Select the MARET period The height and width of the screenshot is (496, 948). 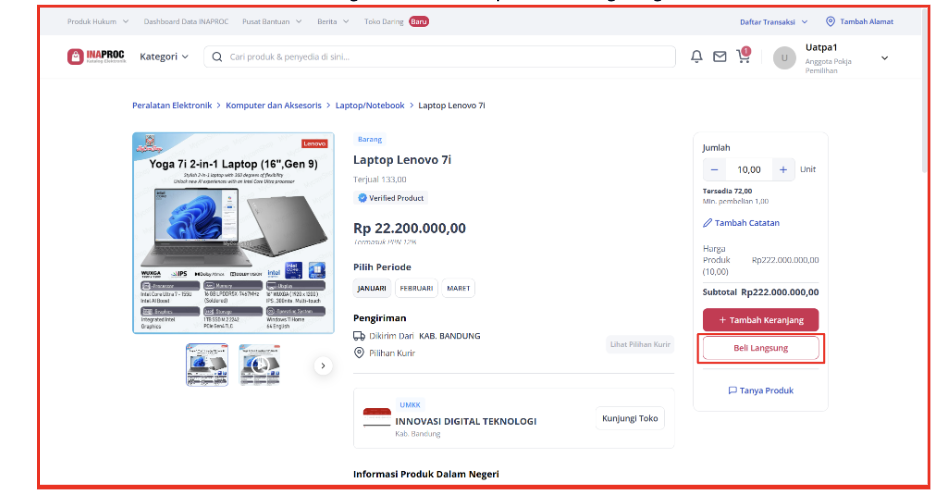pyautogui.click(x=458, y=289)
